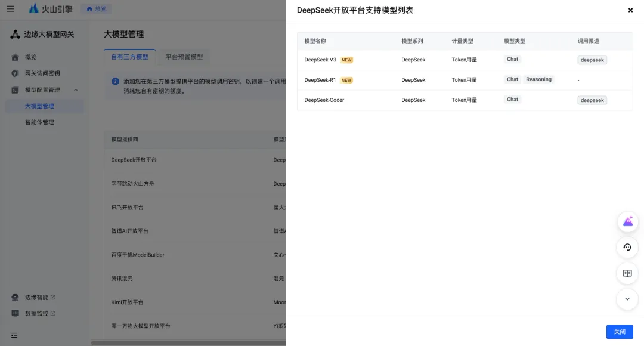Click the 模型配置管理 terminal icon
This screenshot has height=346, width=644.
click(x=15, y=90)
